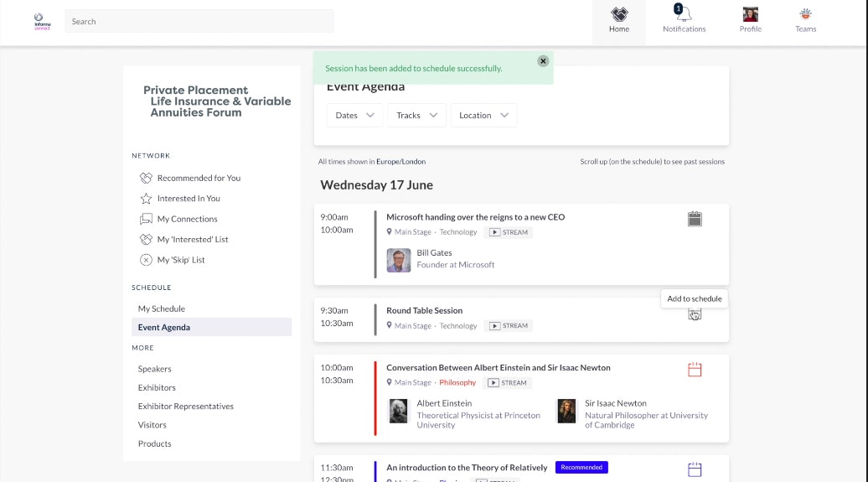Dismiss the success notification banner

pos(543,61)
